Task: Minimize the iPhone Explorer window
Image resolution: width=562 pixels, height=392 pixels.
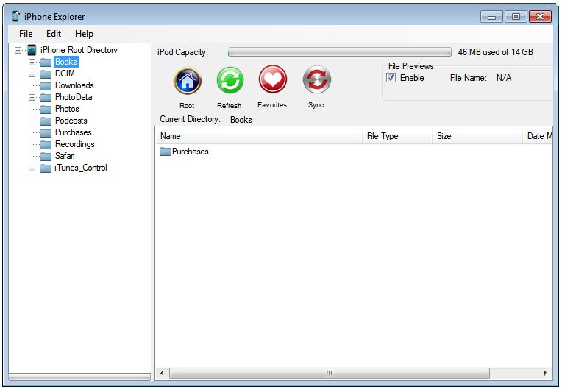Action: (491, 17)
